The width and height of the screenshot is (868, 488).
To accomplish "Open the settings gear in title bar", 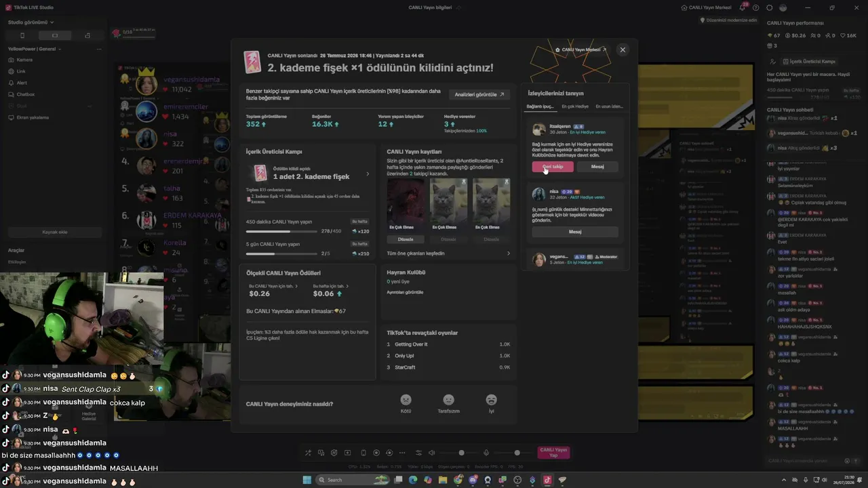I will point(769,7).
